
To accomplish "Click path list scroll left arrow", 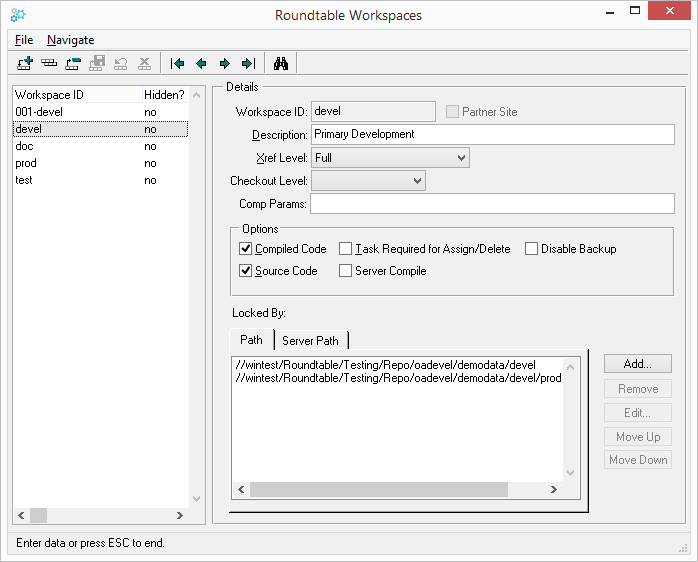I will (241, 489).
